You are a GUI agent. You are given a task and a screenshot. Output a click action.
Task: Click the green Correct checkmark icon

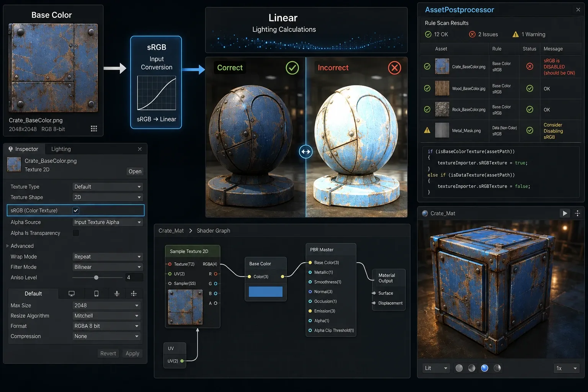(x=292, y=68)
